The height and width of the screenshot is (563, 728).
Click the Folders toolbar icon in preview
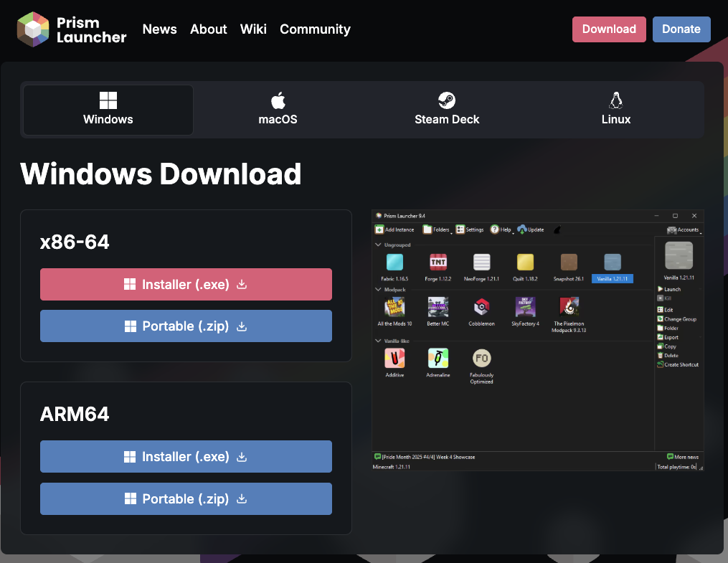tap(427, 230)
